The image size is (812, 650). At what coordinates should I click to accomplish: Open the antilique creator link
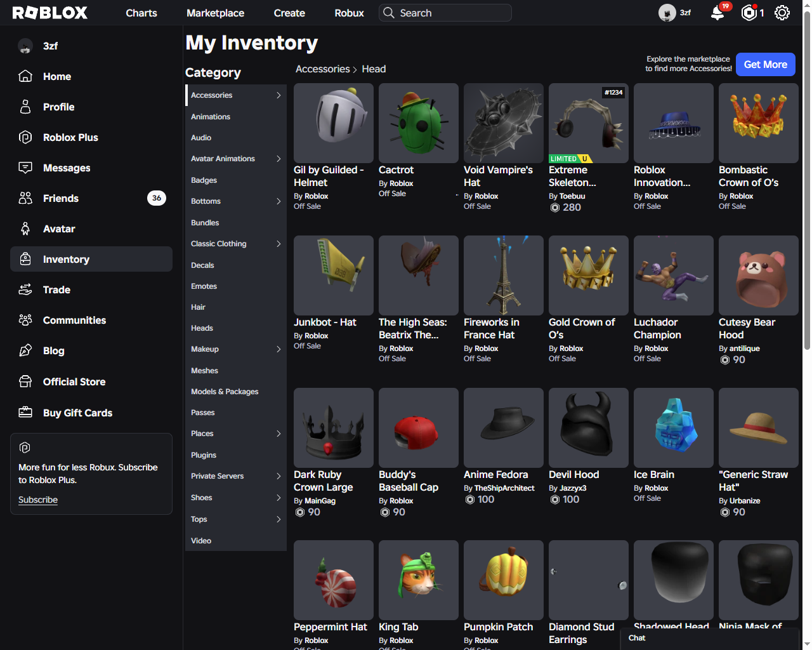click(744, 348)
